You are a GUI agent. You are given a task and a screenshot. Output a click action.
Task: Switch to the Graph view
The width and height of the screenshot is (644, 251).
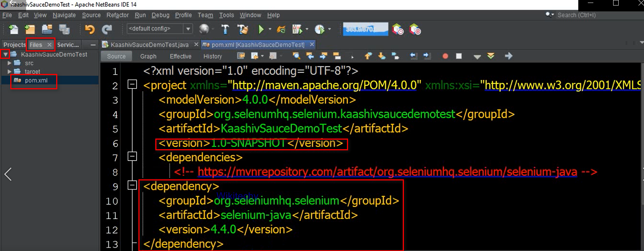tap(148, 56)
